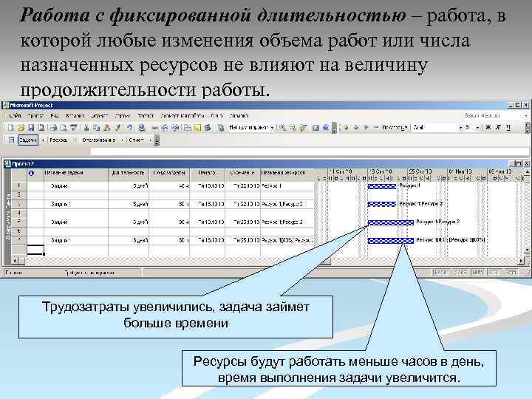Open the Вид menu

tap(55, 116)
